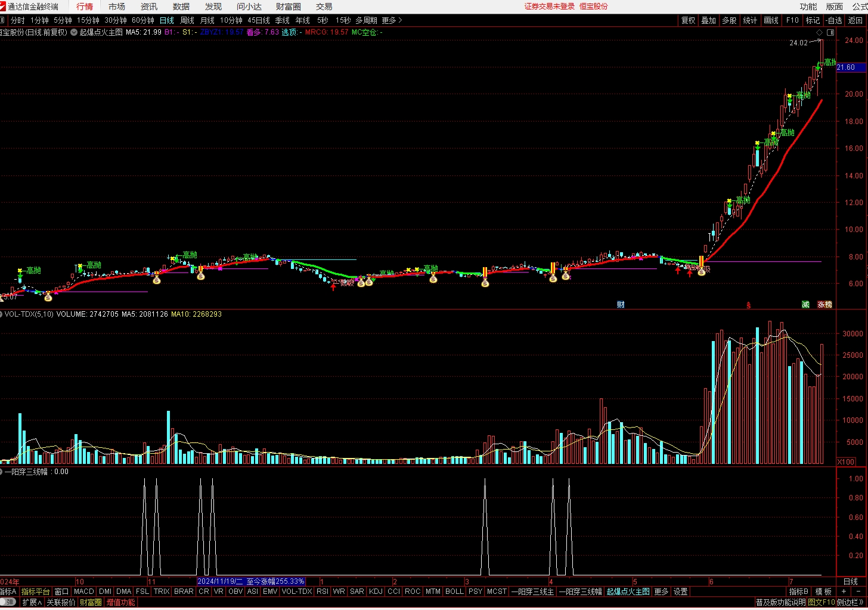Open the 发现 menu

click(x=213, y=7)
